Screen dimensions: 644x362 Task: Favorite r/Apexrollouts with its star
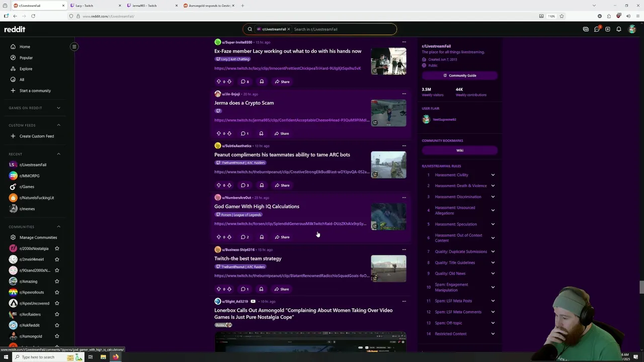[x=57, y=292]
